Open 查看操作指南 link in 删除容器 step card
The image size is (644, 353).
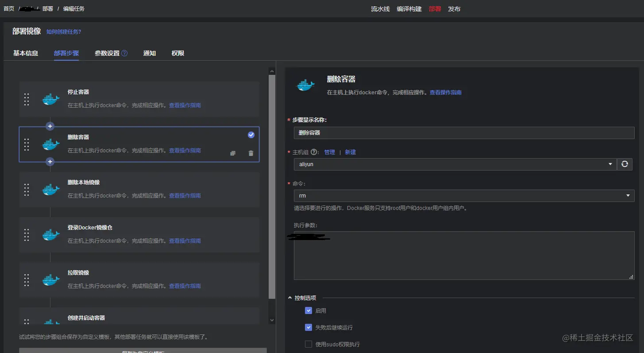[x=185, y=151]
